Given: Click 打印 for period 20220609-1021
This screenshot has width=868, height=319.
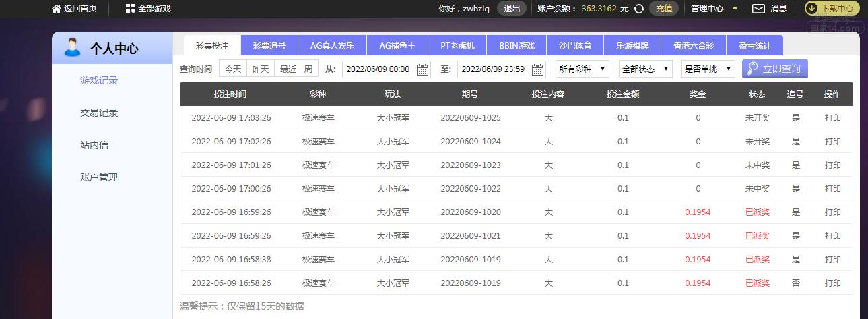Looking at the screenshot, I should [x=833, y=235].
